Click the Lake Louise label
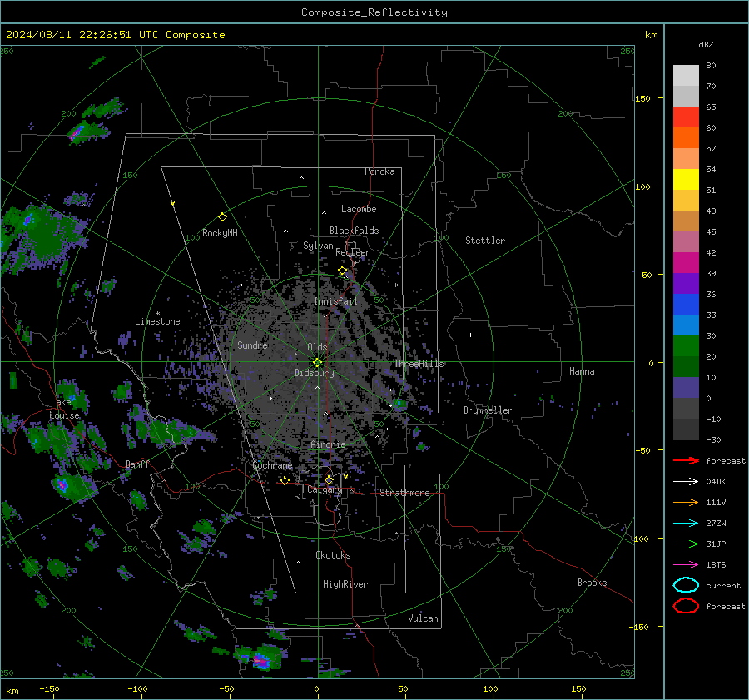The width and height of the screenshot is (749, 700). click(64, 409)
